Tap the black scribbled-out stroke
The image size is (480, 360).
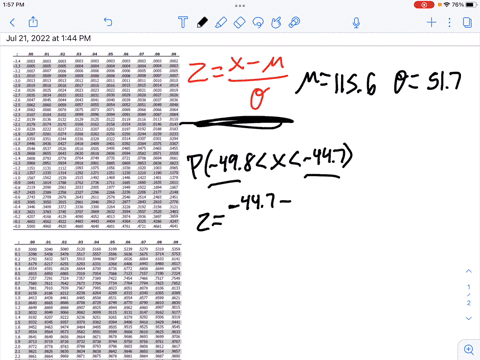[237, 122]
